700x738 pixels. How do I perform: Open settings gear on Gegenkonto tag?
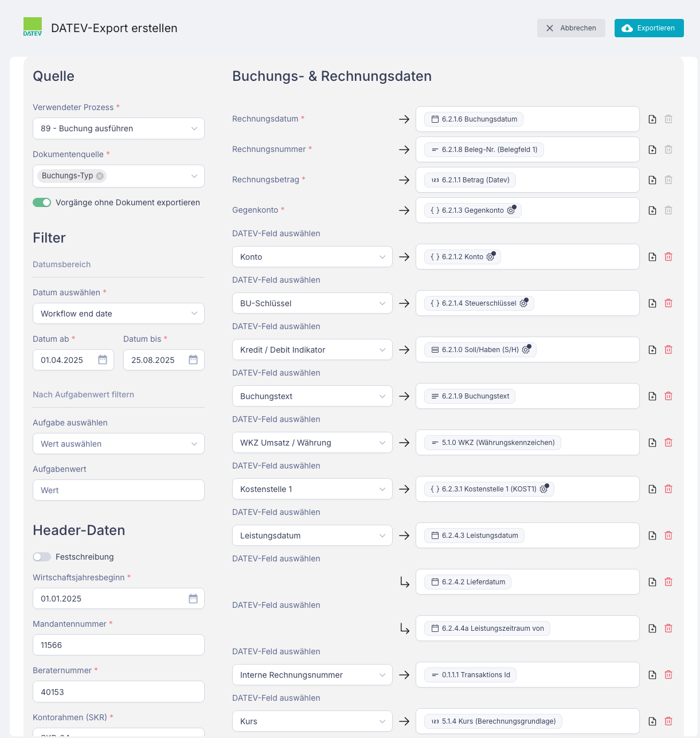(x=511, y=210)
